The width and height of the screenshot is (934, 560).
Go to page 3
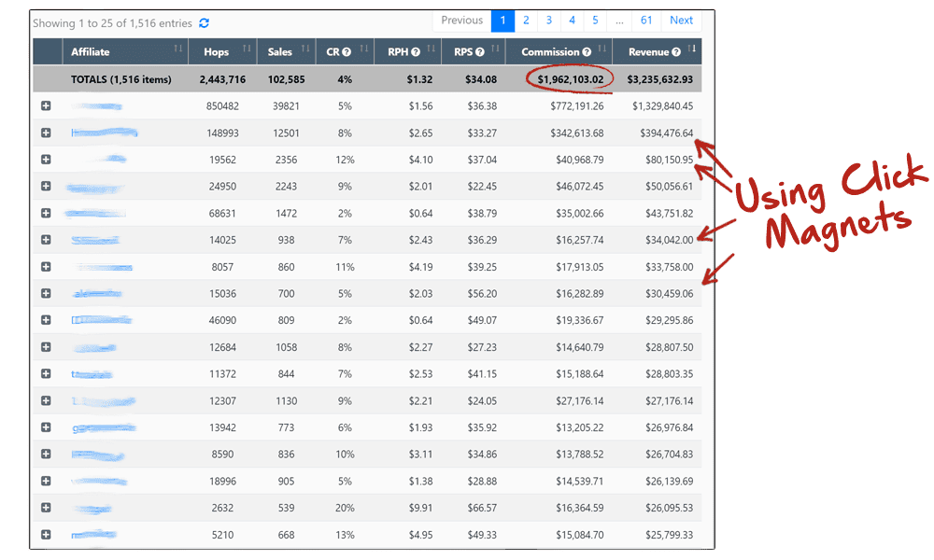[548, 21]
